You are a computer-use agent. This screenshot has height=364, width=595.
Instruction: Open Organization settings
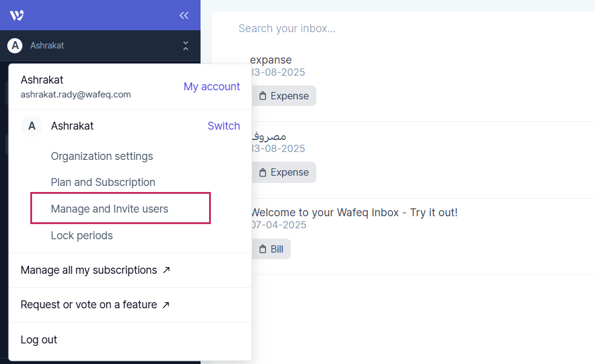102,156
